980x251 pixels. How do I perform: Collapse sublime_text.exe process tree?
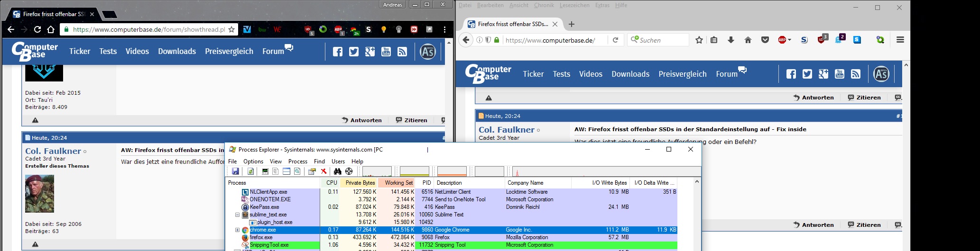click(237, 215)
